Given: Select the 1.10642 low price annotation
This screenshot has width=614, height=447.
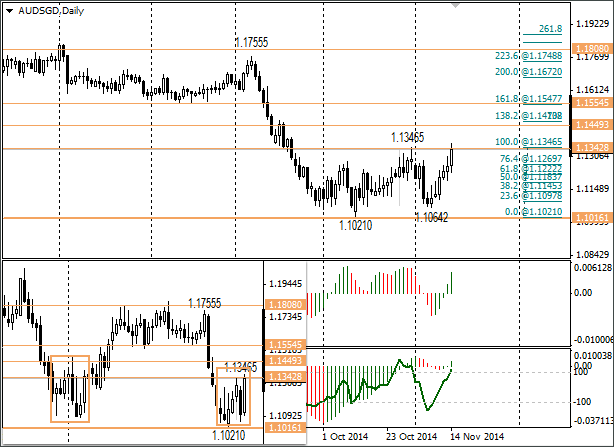Looking at the screenshot, I should coord(431,217).
